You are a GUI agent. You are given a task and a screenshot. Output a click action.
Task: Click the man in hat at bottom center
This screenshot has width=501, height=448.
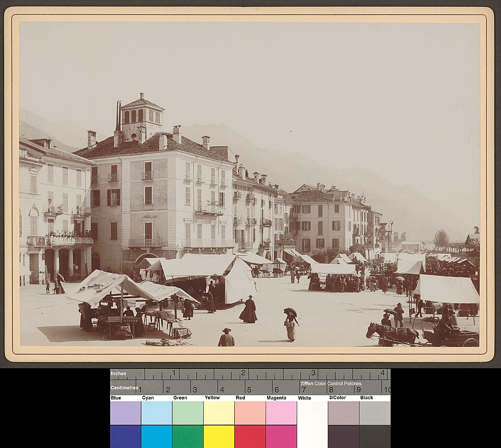click(x=226, y=337)
